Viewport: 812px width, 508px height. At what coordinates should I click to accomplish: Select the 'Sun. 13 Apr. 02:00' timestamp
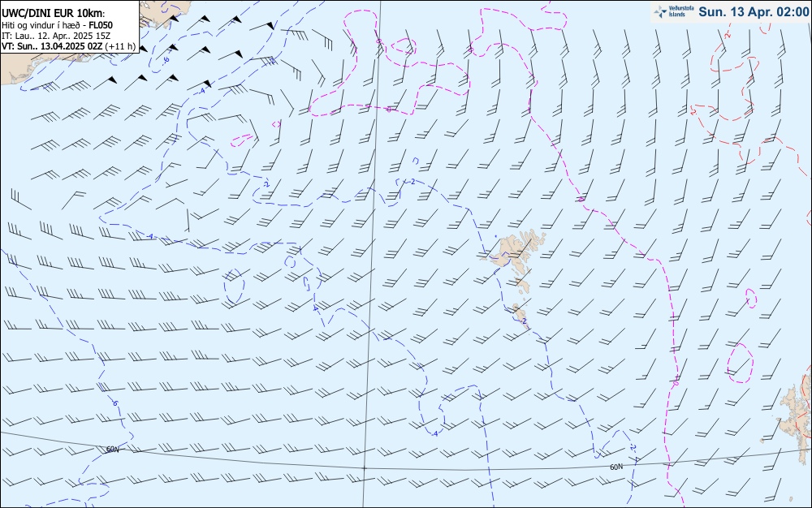tap(754, 11)
